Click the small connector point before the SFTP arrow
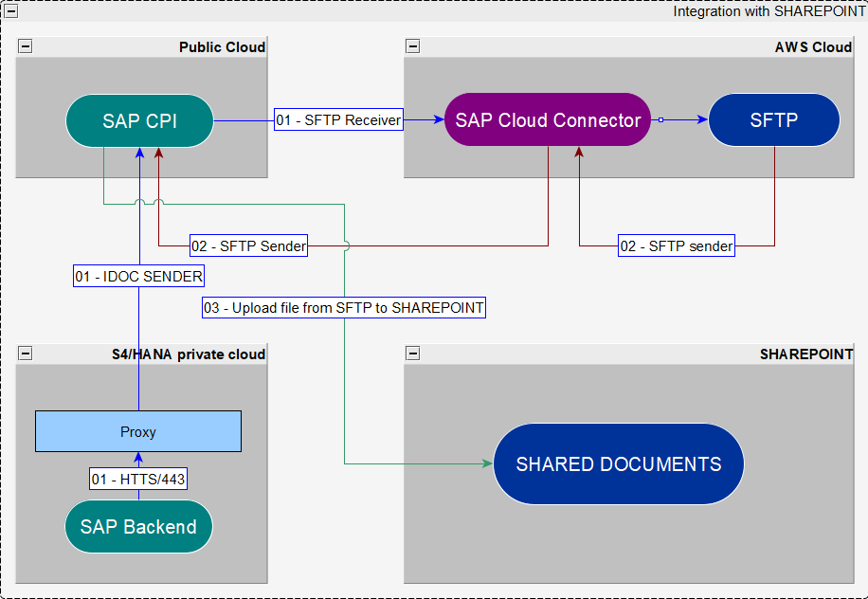 [x=661, y=119]
